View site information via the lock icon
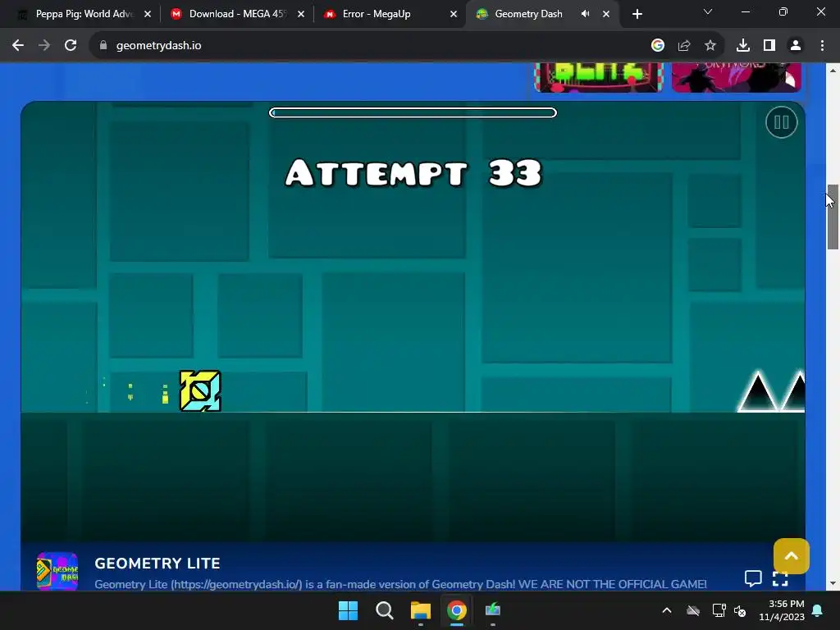The image size is (840, 630). [103, 46]
